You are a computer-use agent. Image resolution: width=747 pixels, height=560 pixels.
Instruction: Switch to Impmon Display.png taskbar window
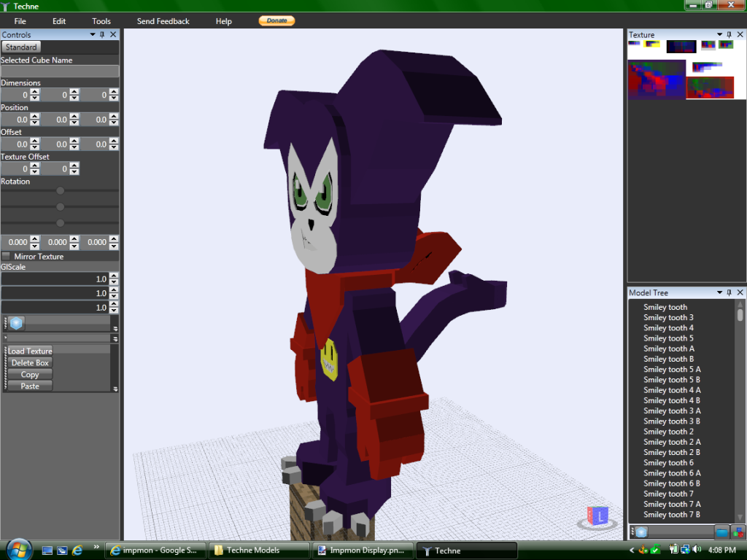tap(363, 551)
